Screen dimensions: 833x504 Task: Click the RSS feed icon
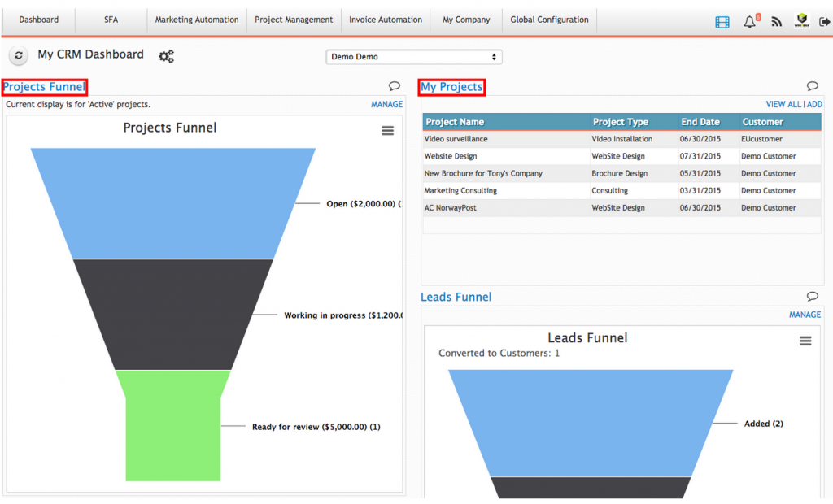776,22
